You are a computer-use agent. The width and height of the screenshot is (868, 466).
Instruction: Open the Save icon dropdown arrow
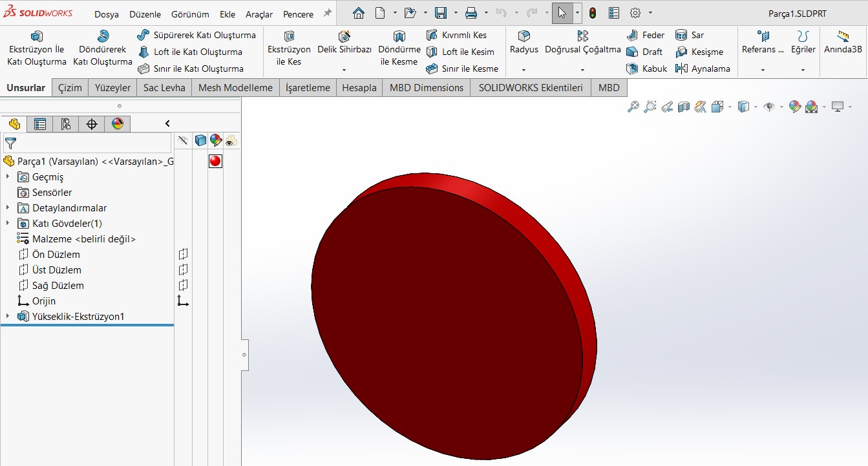click(456, 13)
